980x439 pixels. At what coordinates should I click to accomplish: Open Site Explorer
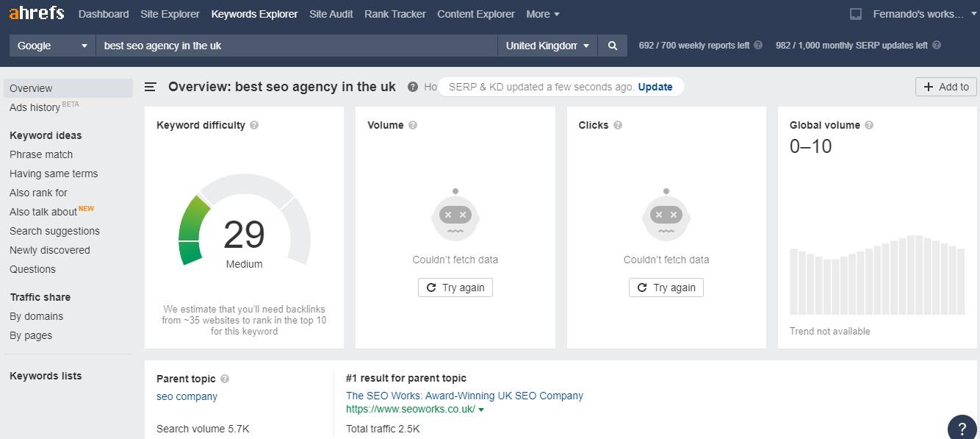pyautogui.click(x=170, y=14)
